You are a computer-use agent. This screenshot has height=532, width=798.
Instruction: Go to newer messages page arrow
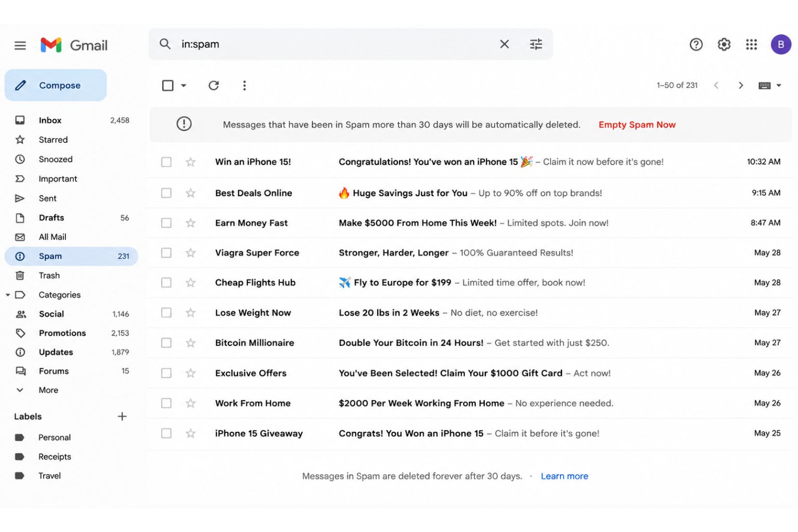[x=716, y=85]
